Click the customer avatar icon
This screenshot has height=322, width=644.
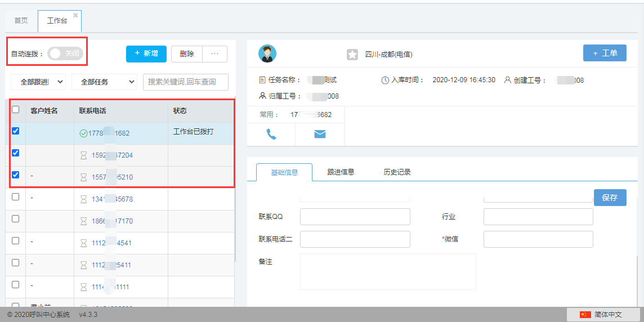click(267, 53)
